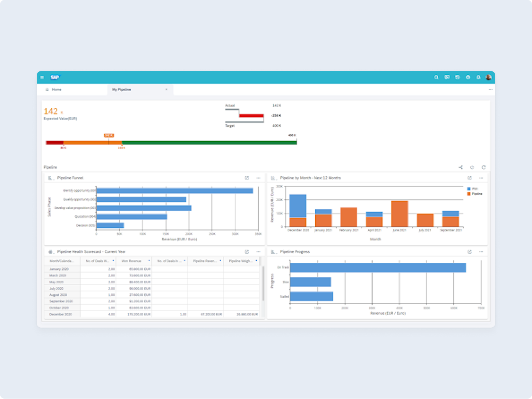This screenshot has height=399, width=532.
Task: Open the user profile avatar
Action: click(488, 77)
